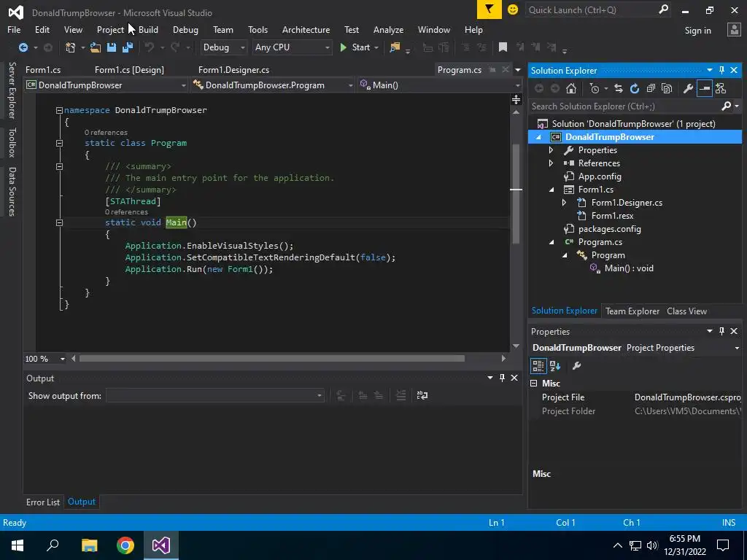The width and height of the screenshot is (747, 560).
Task: Click the Undo toolbar icon
Action: click(x=150, y=47)
